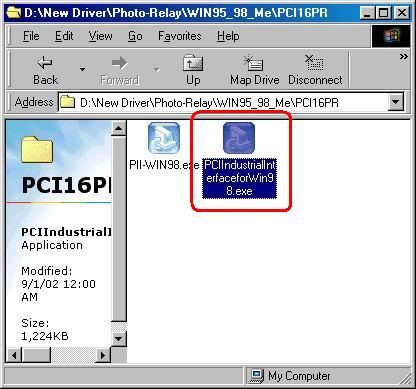Open the View menu
Screen dimensions: 416x389
point(100,36)
